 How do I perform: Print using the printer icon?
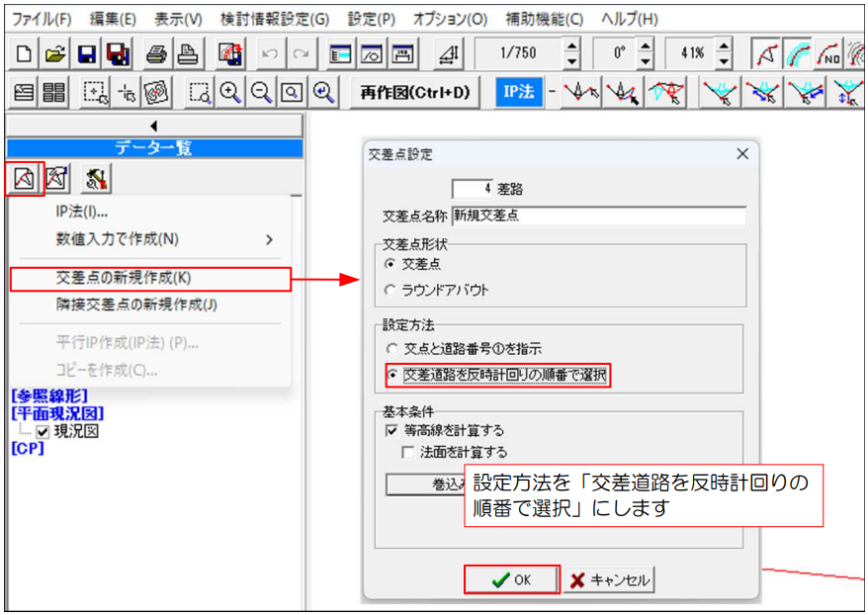tap(156, 53)
